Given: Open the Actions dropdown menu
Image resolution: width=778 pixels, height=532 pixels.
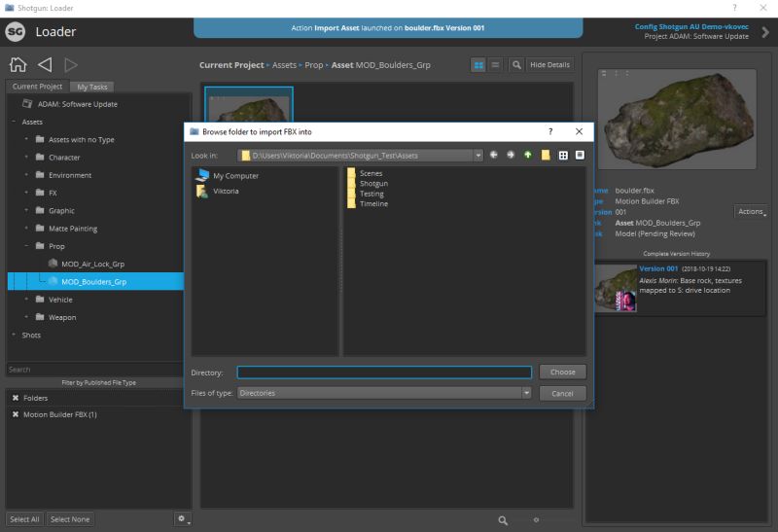Looking at the screenshot, I should pos(751,211).
